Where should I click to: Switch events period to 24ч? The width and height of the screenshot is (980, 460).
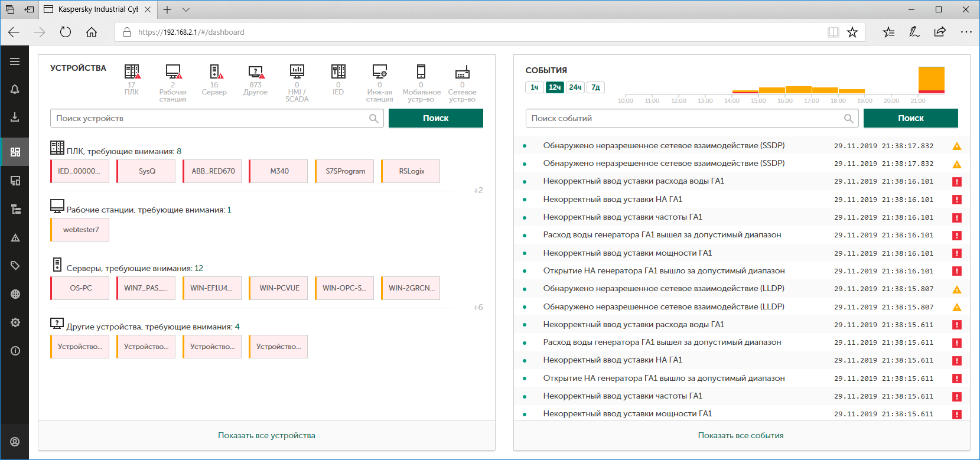point(575,87)
